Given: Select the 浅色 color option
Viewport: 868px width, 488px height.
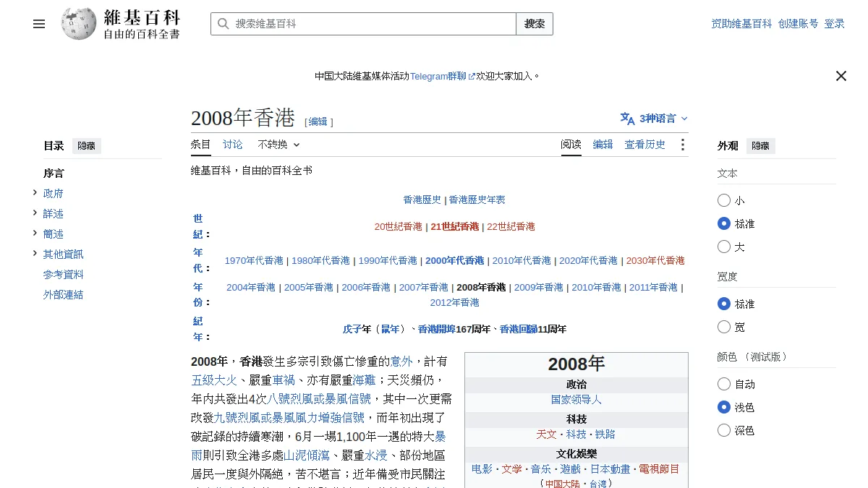Looking at the screenshot, I should (724, 407).
